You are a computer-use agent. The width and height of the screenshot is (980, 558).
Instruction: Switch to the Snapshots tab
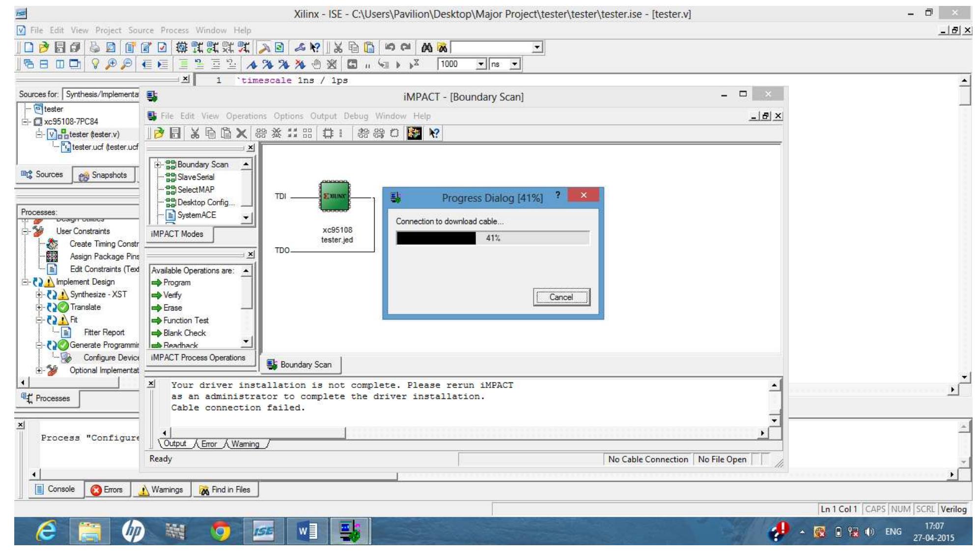pyautogui.click(x=103, y=175)
